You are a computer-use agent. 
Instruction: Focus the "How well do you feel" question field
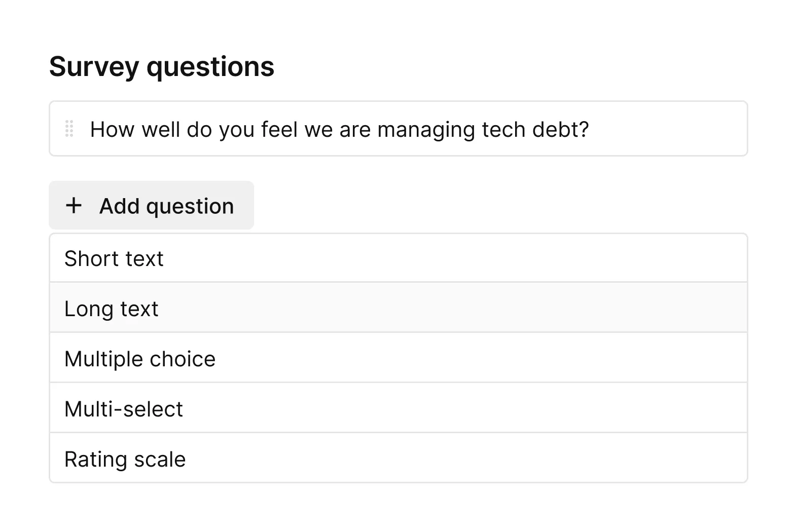(x=398, y=129)
